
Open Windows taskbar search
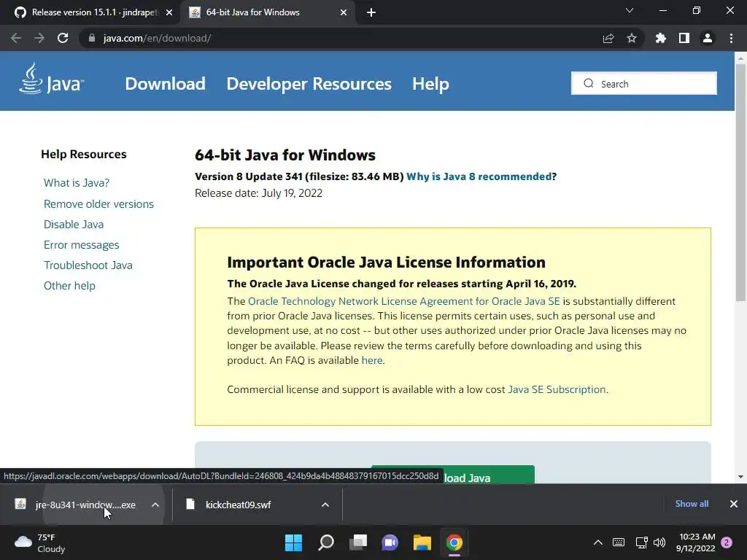(x=326, y=542)
